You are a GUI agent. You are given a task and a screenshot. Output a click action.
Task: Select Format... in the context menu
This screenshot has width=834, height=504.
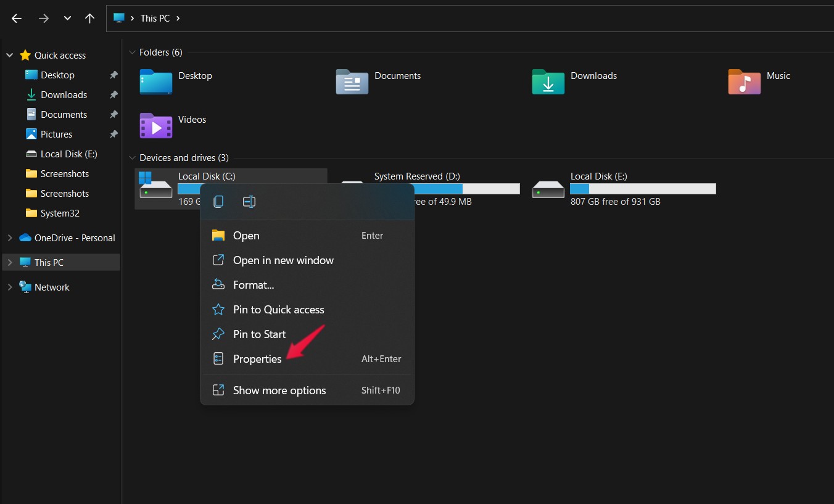pyautogui.click(x=254, y=285)
